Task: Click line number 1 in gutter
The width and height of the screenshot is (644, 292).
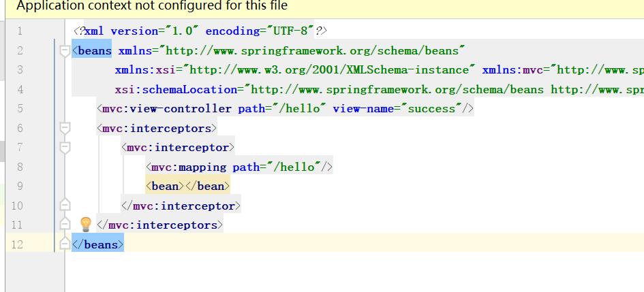Action: coord(20,31)
